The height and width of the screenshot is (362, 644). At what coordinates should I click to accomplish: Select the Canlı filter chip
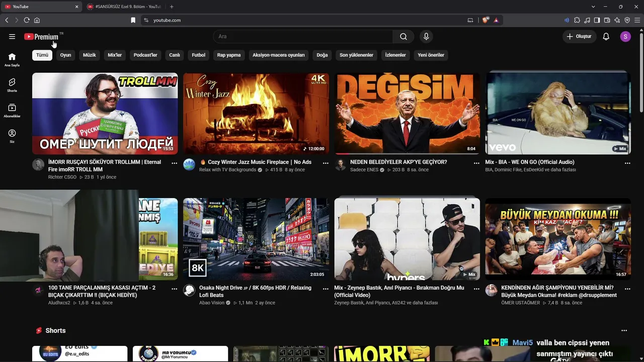(x=175, y=55)
